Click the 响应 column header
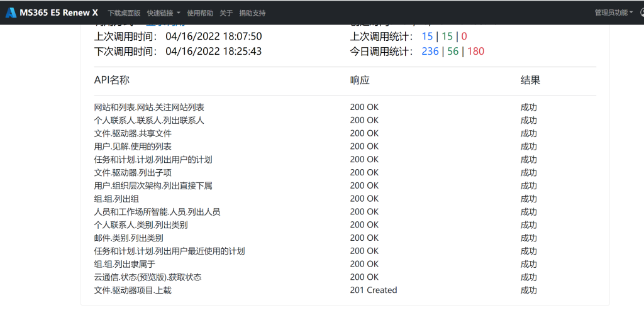The height and width of the screenshot is (320, 644). tap(360, 80)
